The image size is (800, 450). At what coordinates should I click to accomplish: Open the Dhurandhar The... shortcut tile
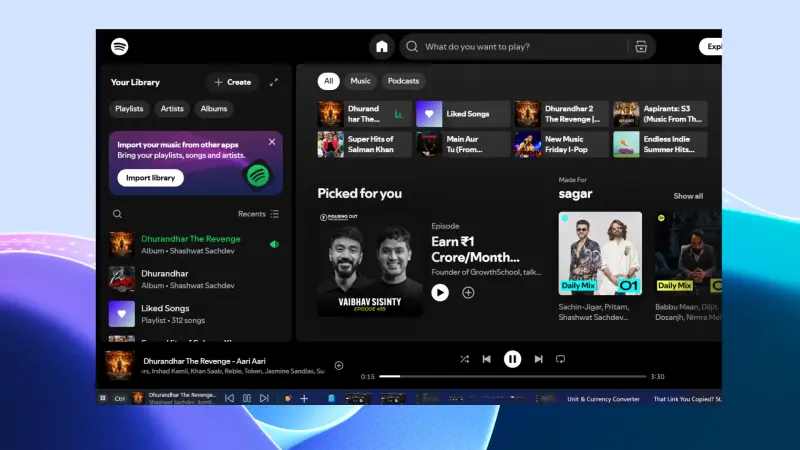click(364, 114)
